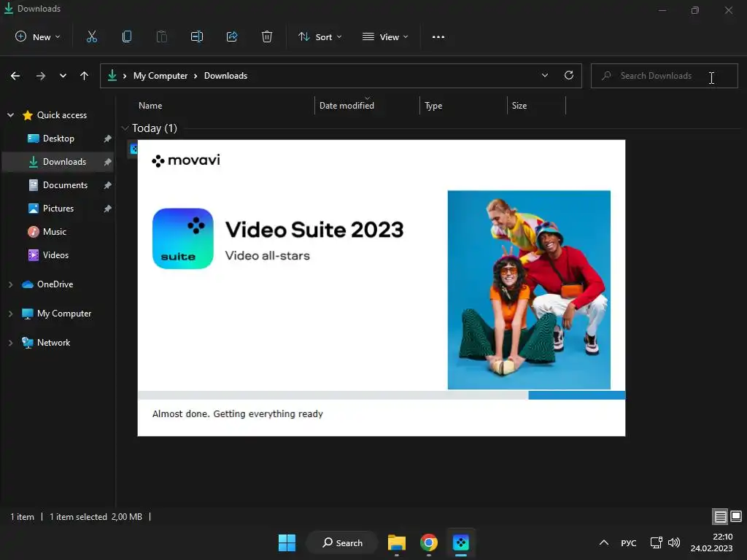Click the '1 item selected 2,00 MB' status text
The height and width of the screenshot is (560, 747).
pos(96,517)
